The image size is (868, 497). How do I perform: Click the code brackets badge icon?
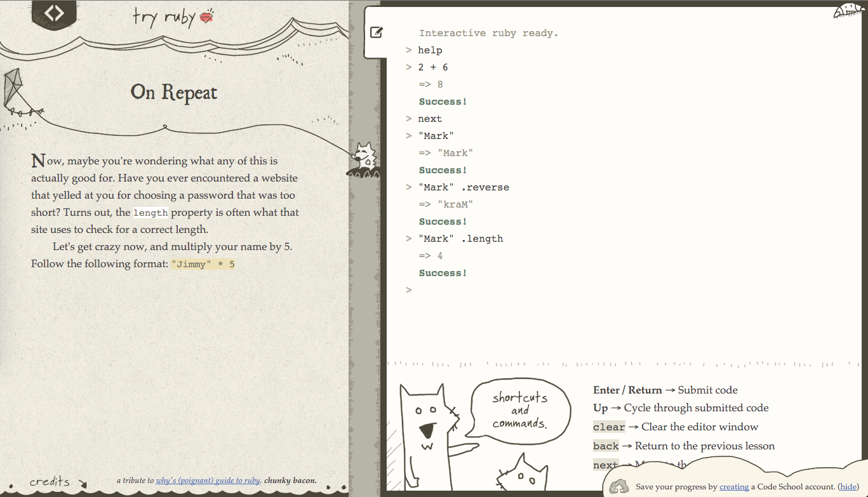click(x=54, y=13)
